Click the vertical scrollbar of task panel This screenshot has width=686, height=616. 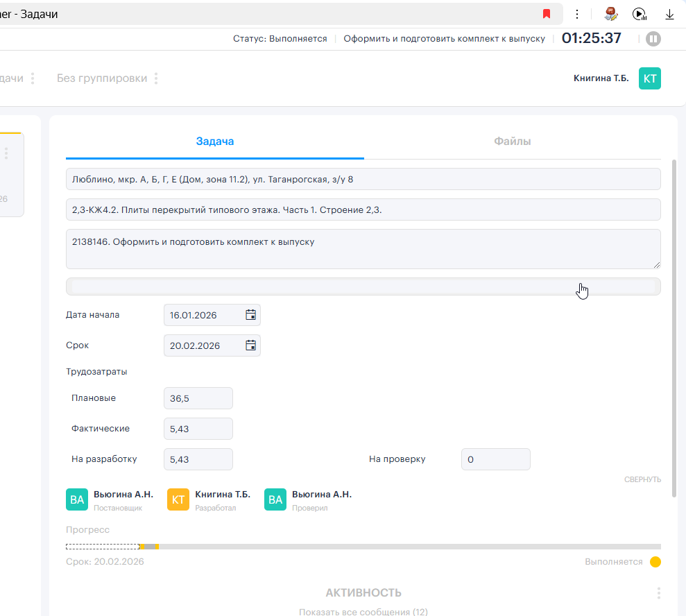click(x=674, y=328)
